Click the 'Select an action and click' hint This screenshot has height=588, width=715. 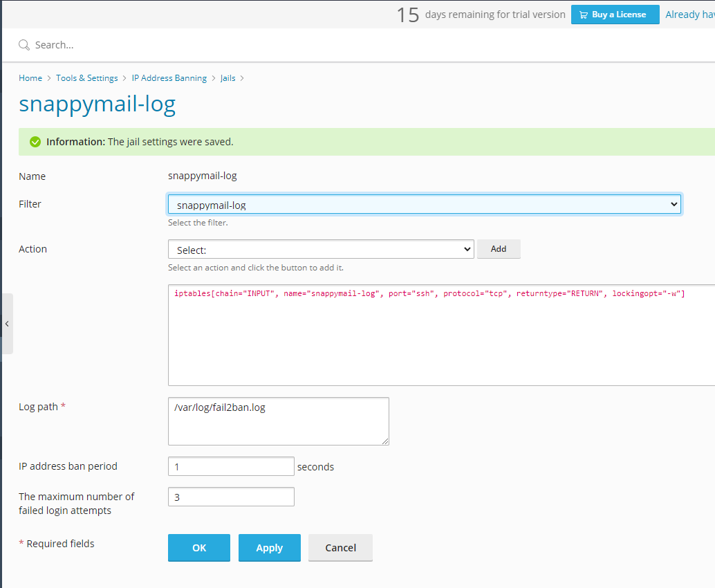256,268
